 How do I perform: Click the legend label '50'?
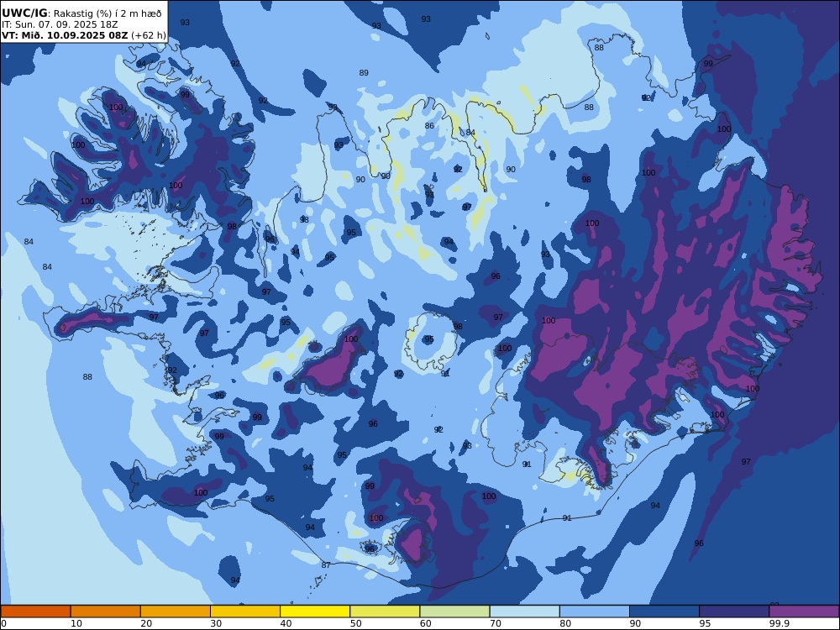pos(355,623)
